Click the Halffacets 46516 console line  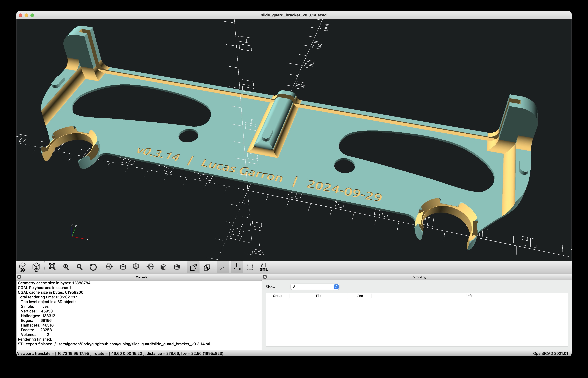[x=37, y=325]
